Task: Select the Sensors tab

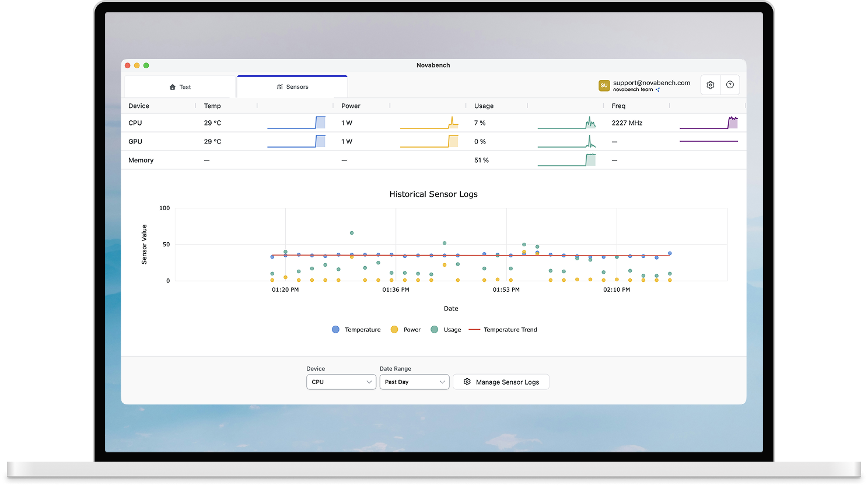Action: [292, 86]
